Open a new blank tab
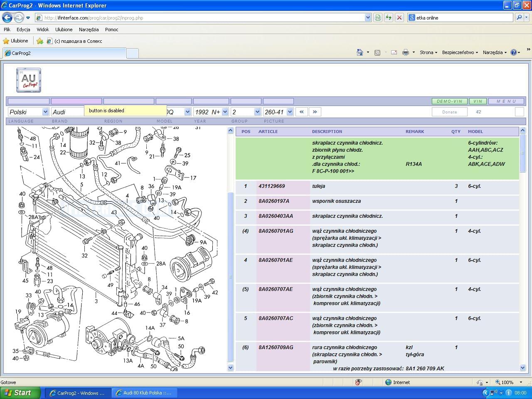Image resolution: width=532 pixels, height=399 pixels. coord(132,53)
